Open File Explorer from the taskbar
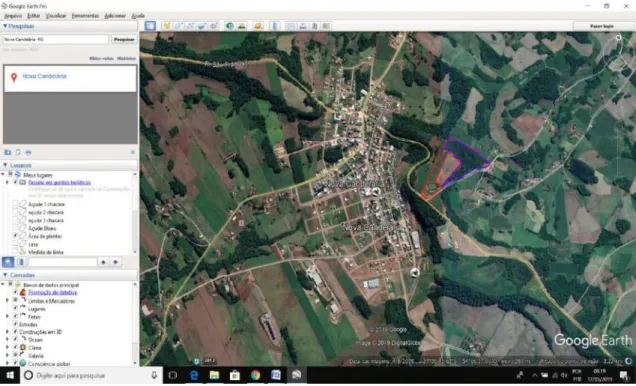The image size is (636, 386). coord(214,375)
